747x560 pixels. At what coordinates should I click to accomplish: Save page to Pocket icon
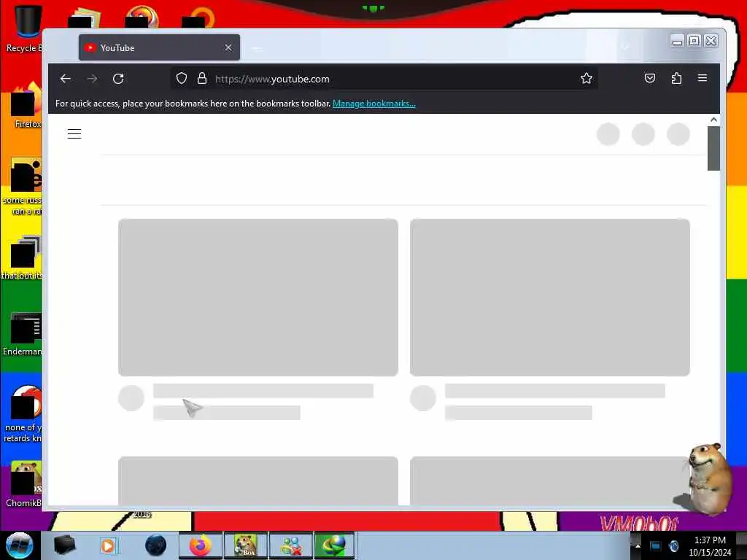[x=650, y=78]
